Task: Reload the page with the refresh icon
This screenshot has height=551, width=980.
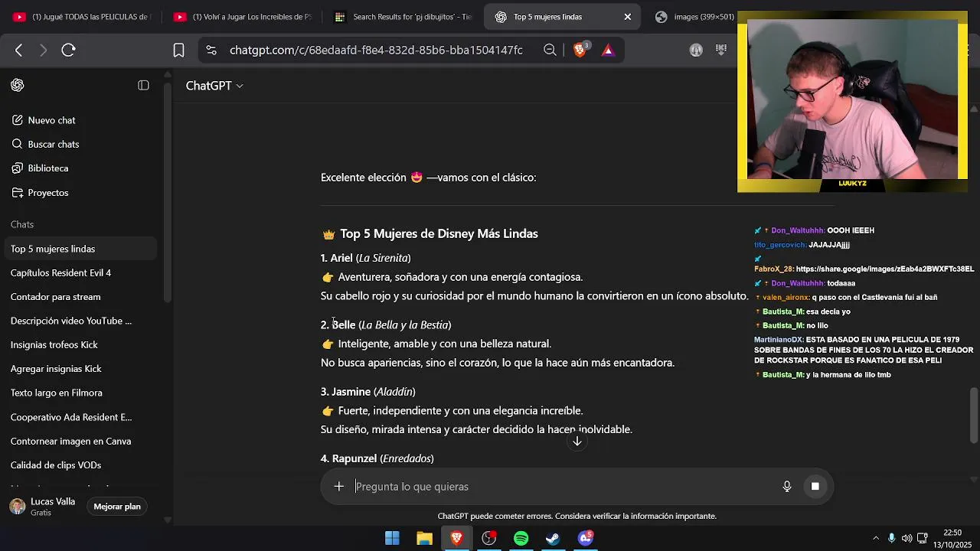Action: [68, 50]
